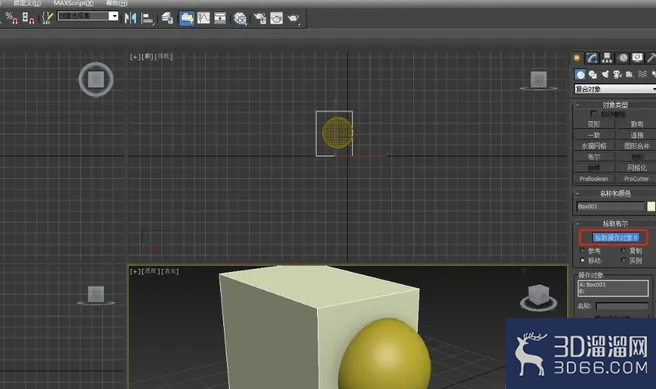Open the Curve Editor
Screen dimensions: 656x389
tap(204, 18)
